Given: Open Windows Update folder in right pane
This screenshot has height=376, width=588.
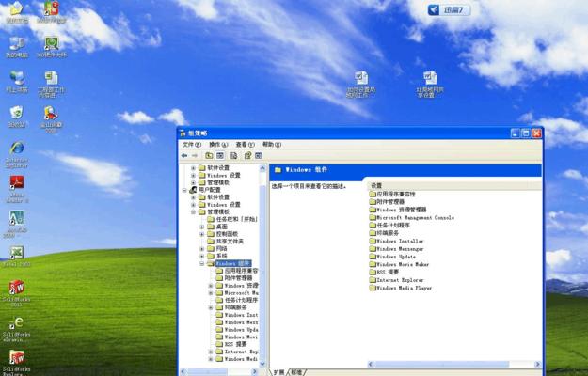Looking at the screenshot, I should [392, 257].
